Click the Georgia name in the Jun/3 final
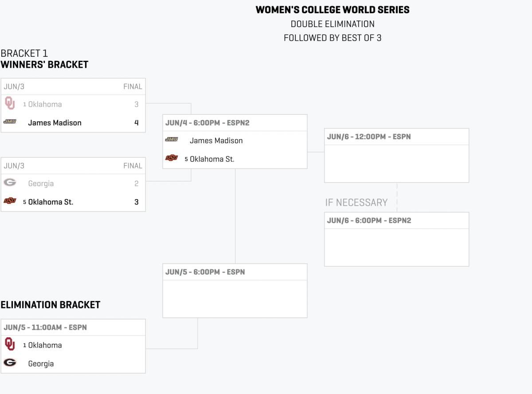The height and width of the screenshot is (394, 532). (41, 183)
